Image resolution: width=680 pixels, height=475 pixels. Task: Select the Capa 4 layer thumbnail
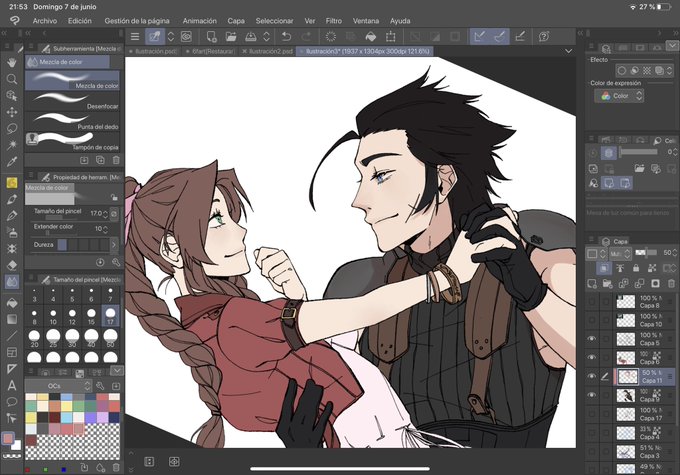[x=625, y=433]
